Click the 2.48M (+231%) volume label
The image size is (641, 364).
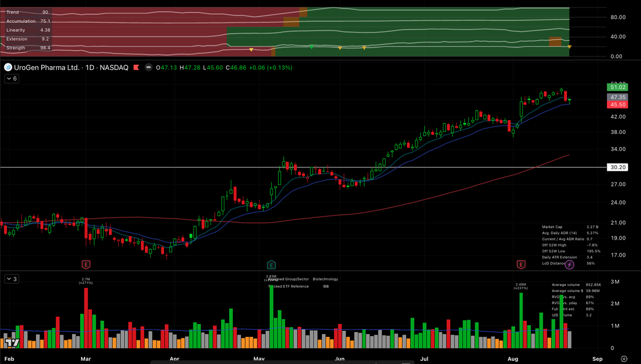click(x=521, y=286)
